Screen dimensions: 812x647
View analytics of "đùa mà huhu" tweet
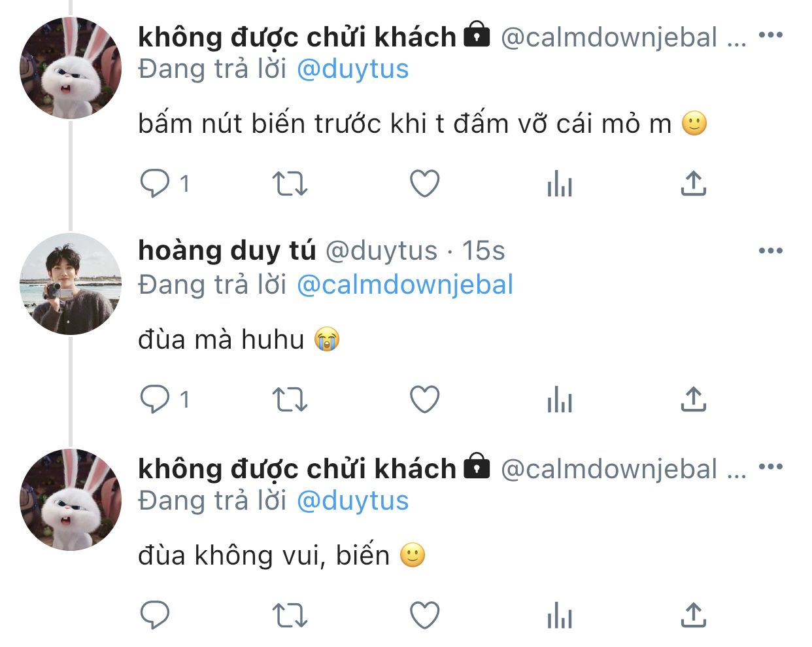point(560,399)
